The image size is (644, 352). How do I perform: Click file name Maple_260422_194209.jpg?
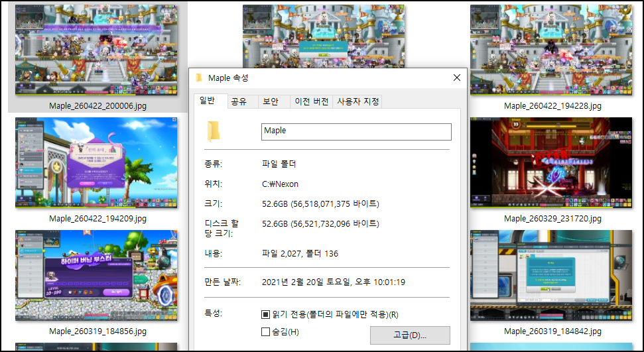point(97,219)
